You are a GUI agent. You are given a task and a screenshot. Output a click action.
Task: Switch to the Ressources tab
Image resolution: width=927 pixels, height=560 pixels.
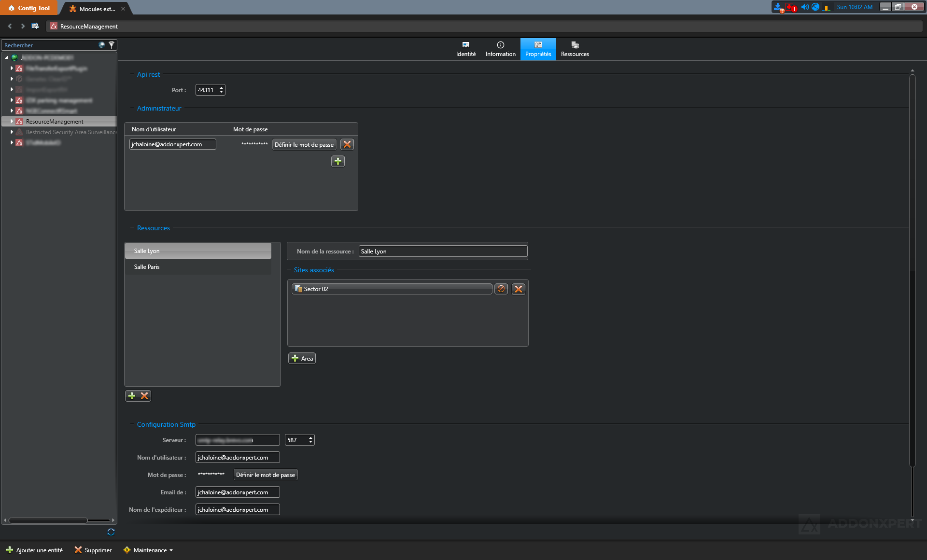click(x=575, y=49)
